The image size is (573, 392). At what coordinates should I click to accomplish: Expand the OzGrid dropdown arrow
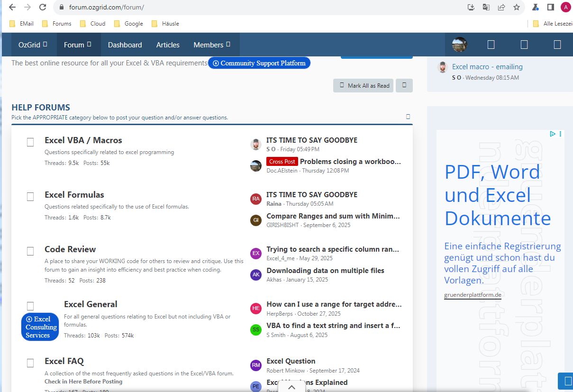click(x=45, y=44)
